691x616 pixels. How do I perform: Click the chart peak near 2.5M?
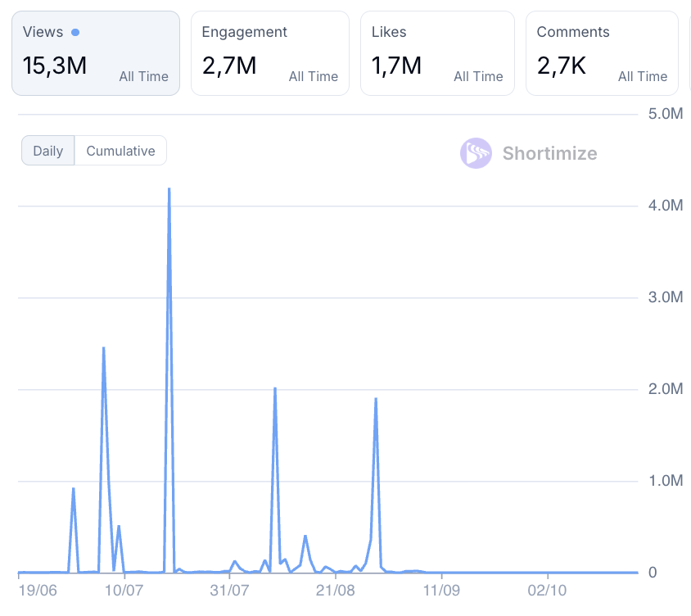coord(103,348)
